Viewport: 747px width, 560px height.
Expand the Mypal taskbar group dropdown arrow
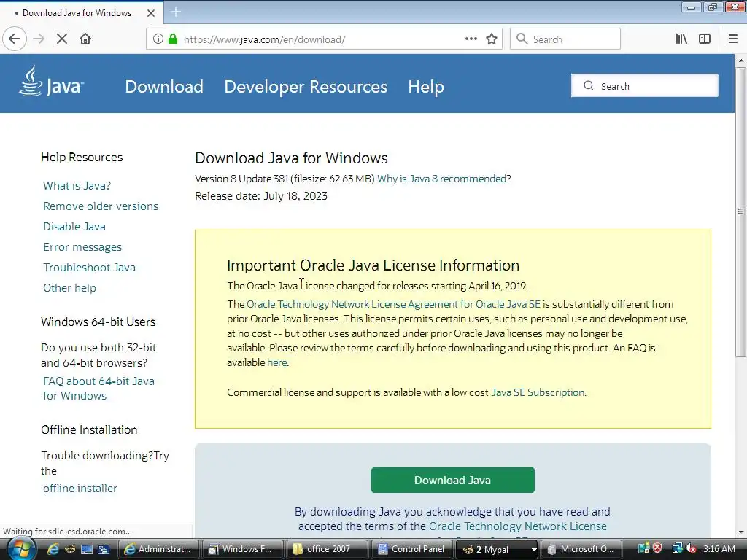click(x=534, y=550)
